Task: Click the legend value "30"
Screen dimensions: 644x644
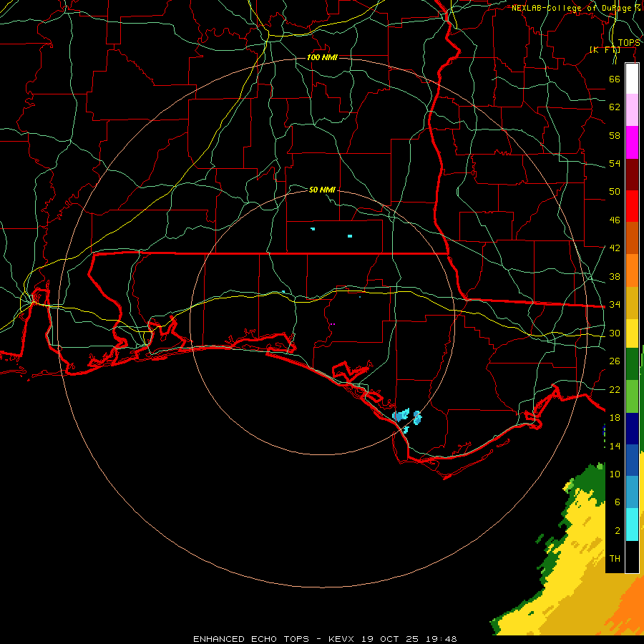Action: click(615, 333)
